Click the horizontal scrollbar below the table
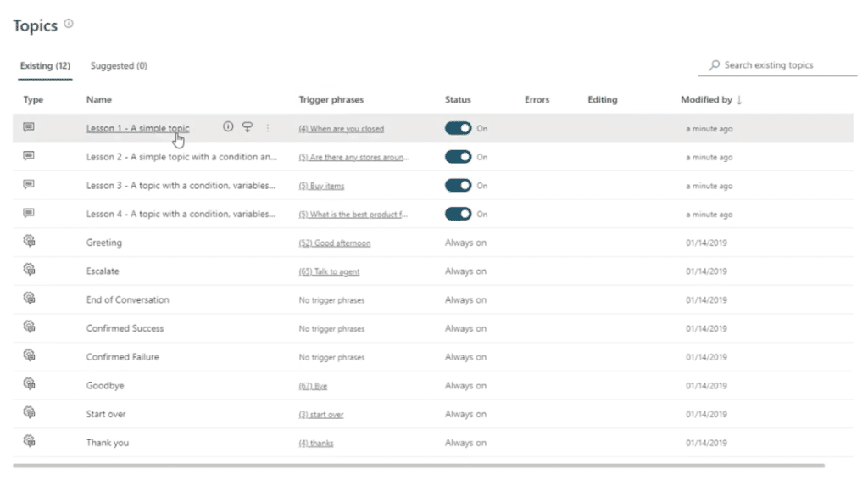Viewport: 868px width, 486px height. point(419,466)
